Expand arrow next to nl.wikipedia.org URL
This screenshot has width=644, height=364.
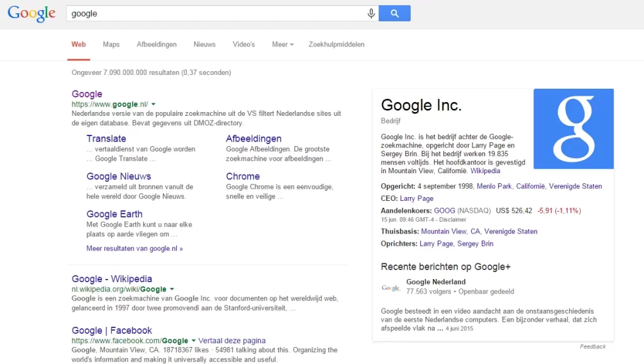coord(172,290)
